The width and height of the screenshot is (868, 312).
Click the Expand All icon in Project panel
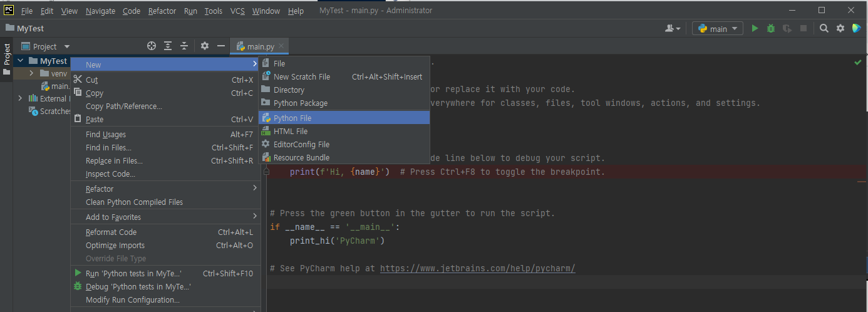coord(168,46)
